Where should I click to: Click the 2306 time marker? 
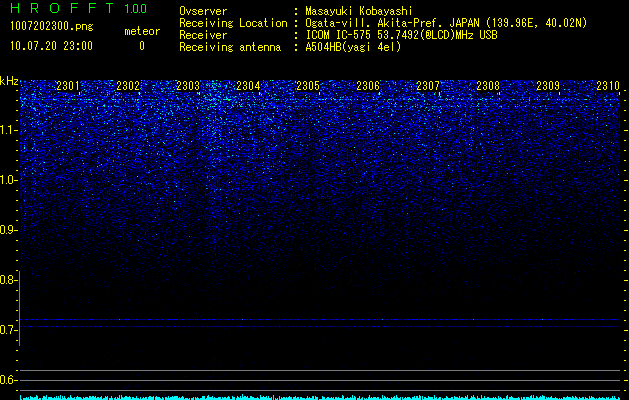coord(368,85)
